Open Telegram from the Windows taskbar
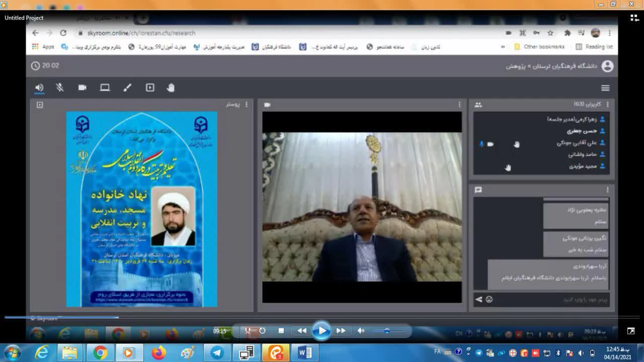This screenshot has width=644, height=362. (217, 352)
